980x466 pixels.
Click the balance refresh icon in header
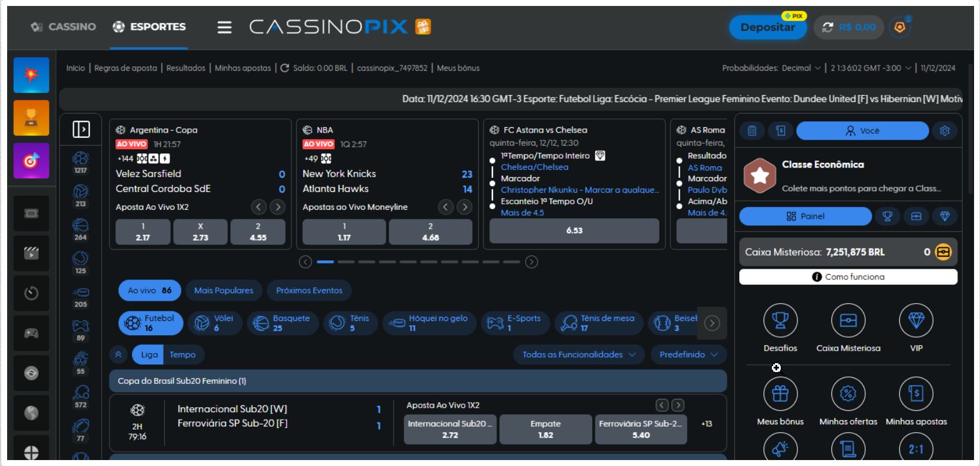click(x=827, y=27)
